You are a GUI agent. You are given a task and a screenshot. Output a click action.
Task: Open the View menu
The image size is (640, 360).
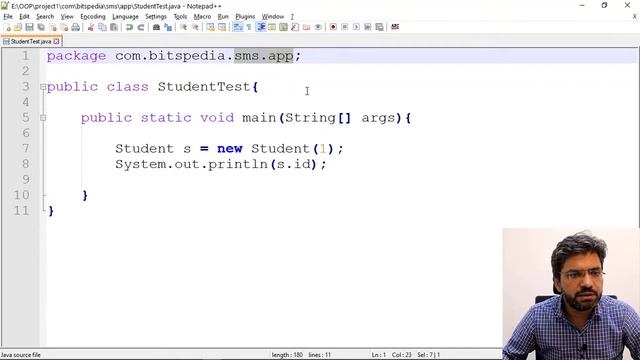click(x=67, y=17)
